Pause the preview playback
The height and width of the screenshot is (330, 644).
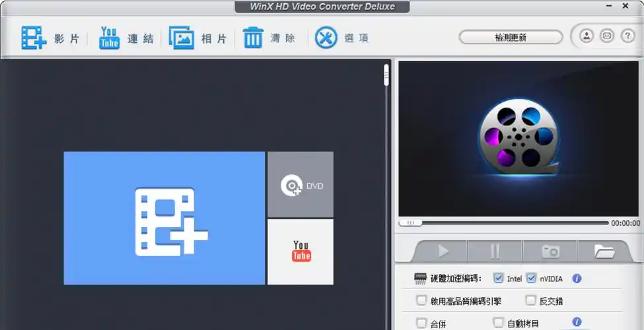pyautogui.click(x=495, y=251)
